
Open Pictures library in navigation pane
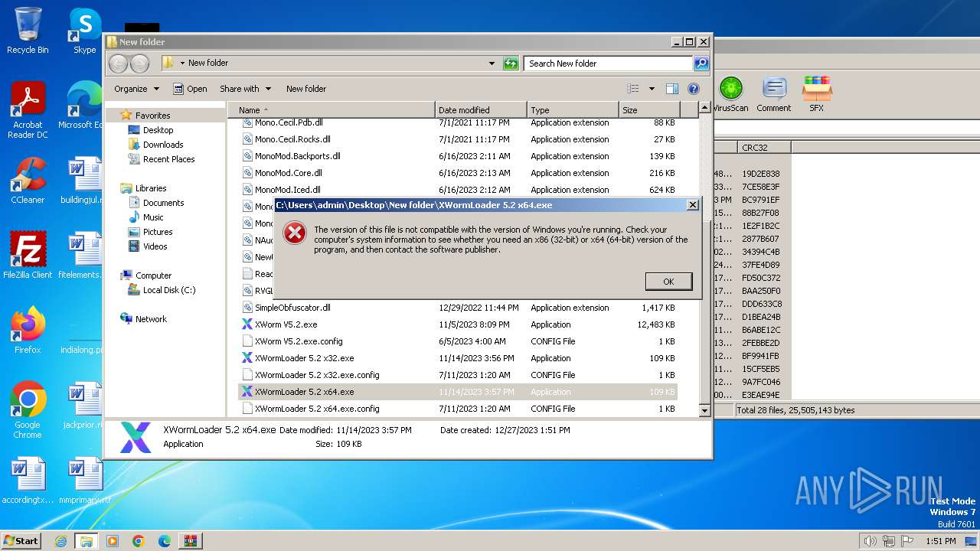157,232
